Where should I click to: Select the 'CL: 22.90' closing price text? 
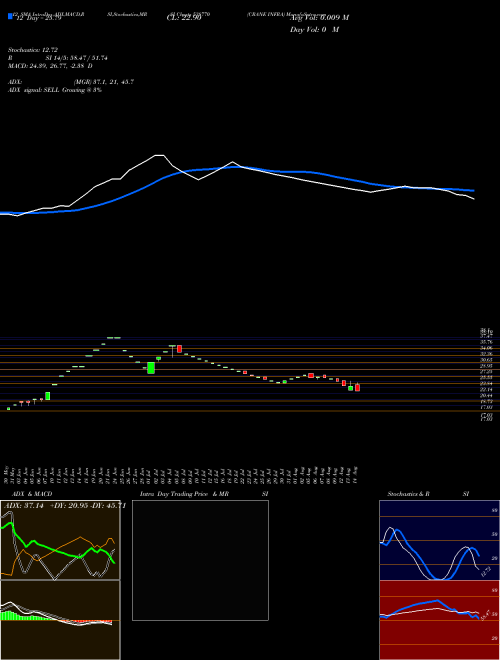(x=184, y=19)
